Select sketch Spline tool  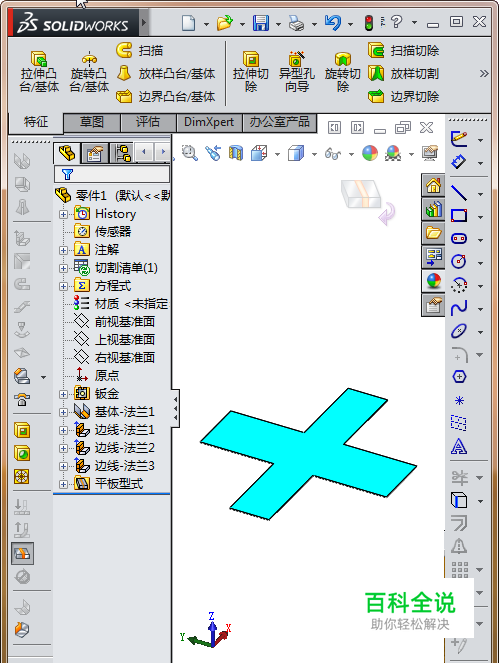pyautogui.click(x=459, y=308)
